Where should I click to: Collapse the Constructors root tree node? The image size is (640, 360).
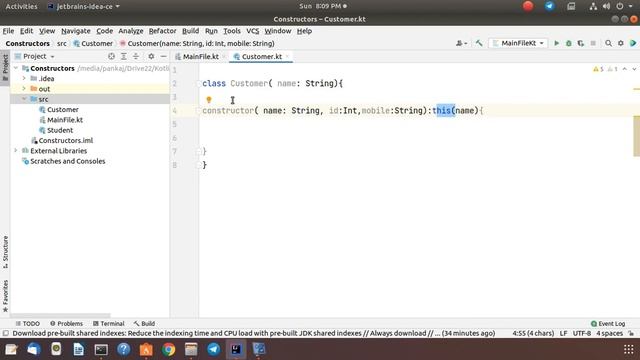16,68
